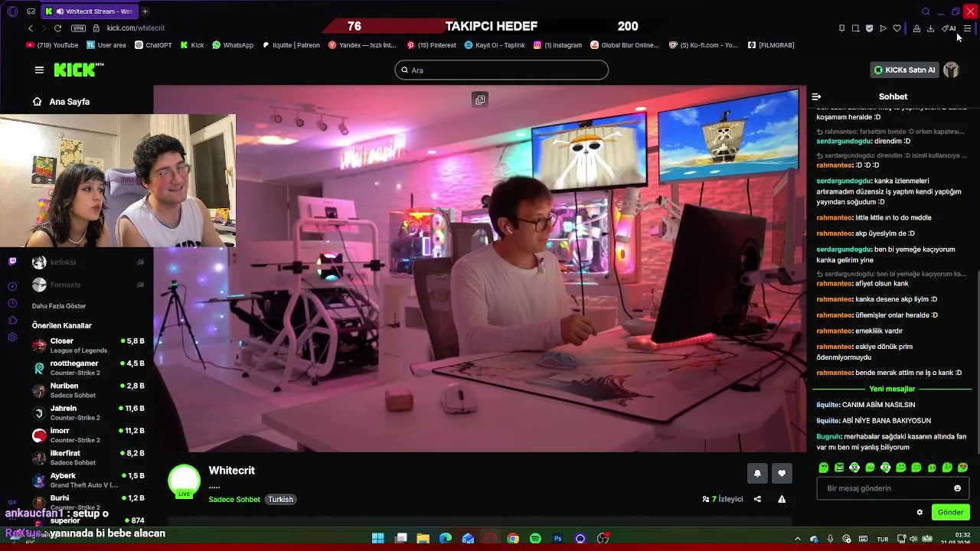The height and width of the screenshot is (551, 980).
Task: Reload the page
Action: pos(57,28)
